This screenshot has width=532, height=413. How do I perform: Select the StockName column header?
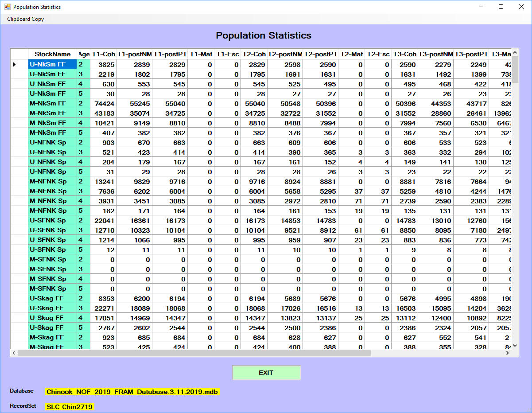[52, 54]
